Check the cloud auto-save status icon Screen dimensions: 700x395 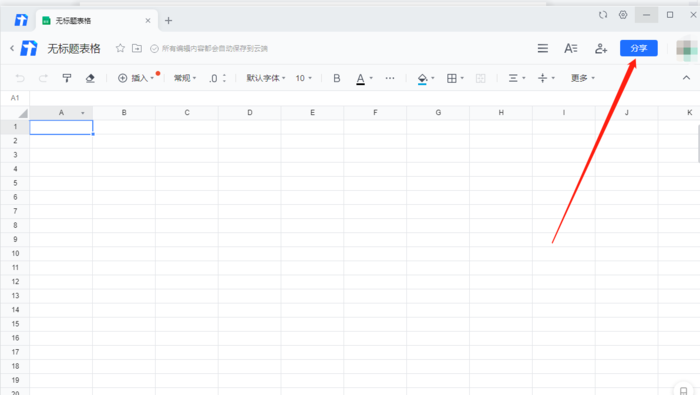coord(154,49)
